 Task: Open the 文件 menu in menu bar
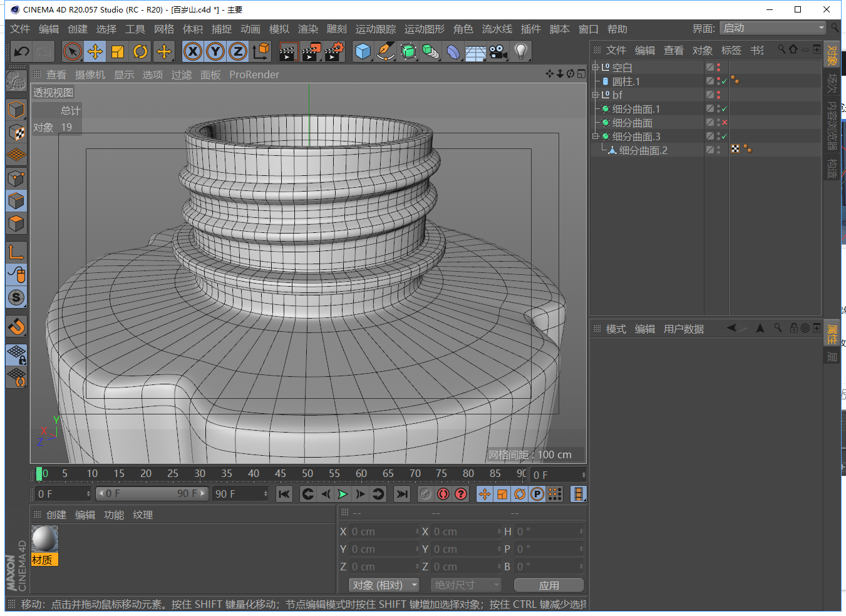[x=20, y=29]
